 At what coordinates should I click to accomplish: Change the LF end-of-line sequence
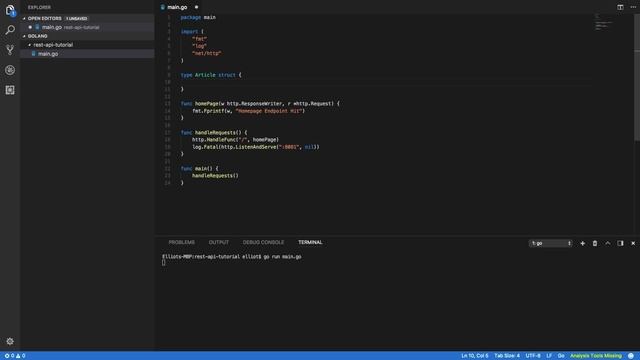tap(549, 356)
